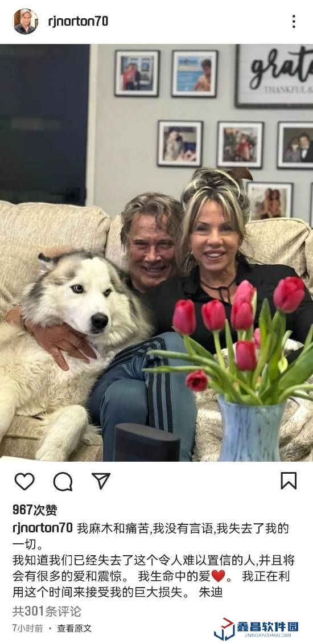Tap the rjnorton70 username in the header
The height and width of the screenshot is (644, 313).
[78, 22]
